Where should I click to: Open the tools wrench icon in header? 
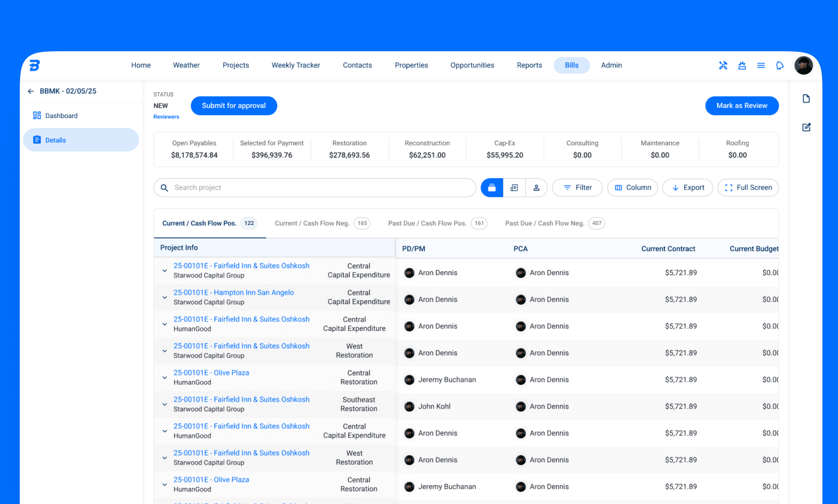click(x=723, y=65)
